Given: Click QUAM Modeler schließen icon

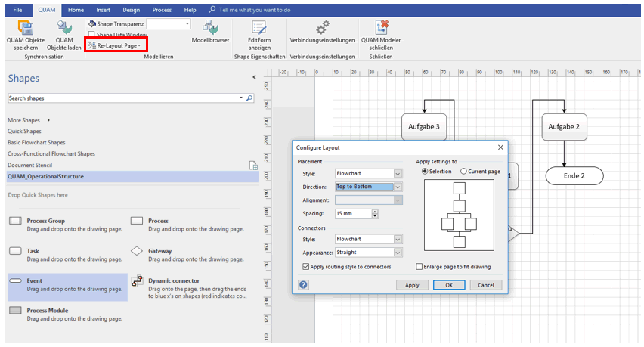Looking at the screenshot, I should click(381, 27).
